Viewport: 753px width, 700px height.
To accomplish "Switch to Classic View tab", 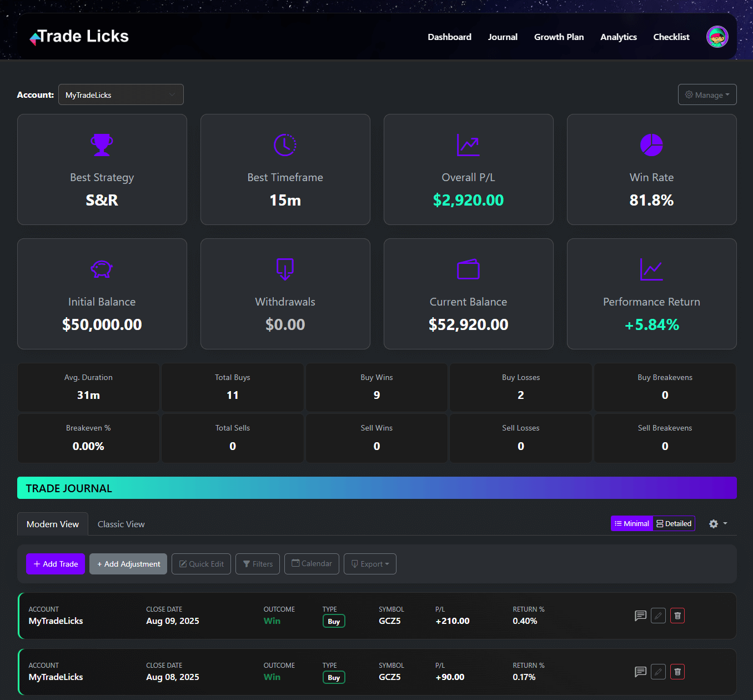I will pos(121,523).
